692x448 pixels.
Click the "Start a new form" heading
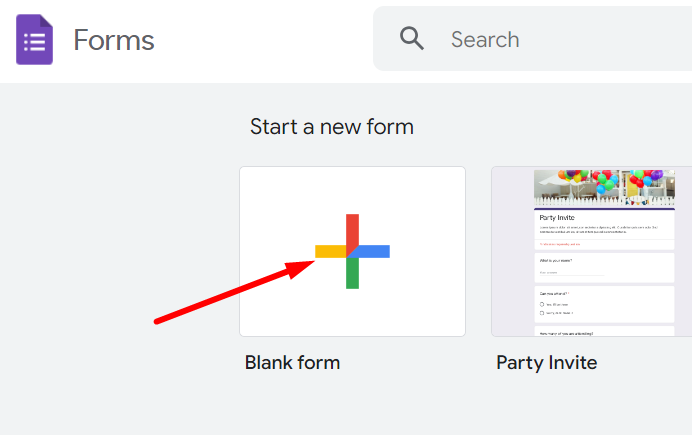[x=331, y=127]
